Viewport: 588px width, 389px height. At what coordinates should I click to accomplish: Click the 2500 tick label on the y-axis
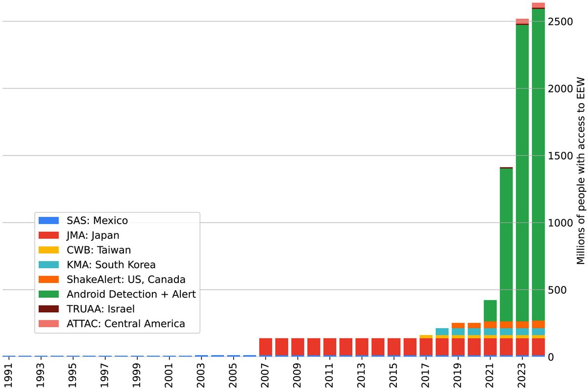coord(560,22)
